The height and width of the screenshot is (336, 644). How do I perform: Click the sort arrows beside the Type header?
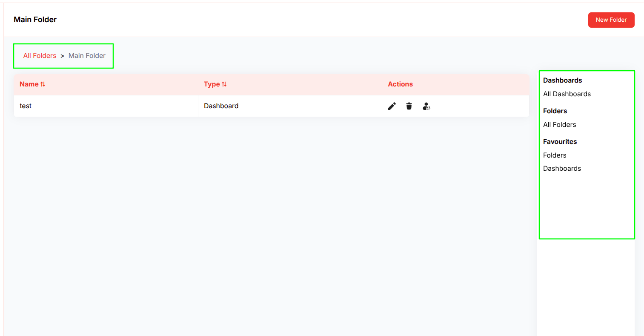coord(224,84)
